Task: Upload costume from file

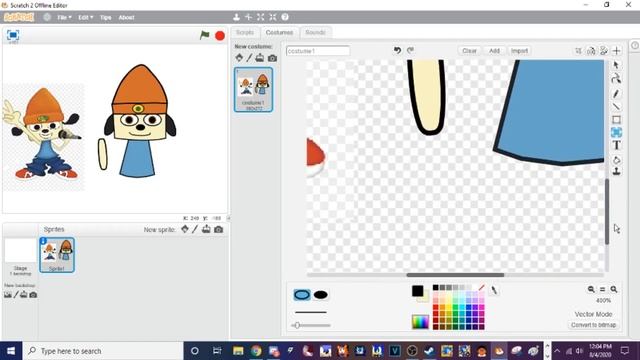Action: coord(260,58)
